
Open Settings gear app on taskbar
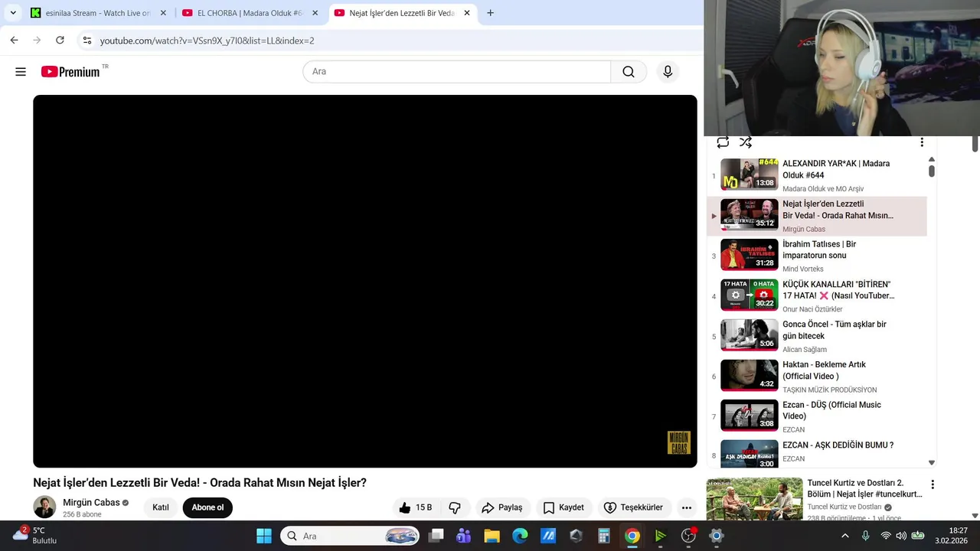pos(717,536)
